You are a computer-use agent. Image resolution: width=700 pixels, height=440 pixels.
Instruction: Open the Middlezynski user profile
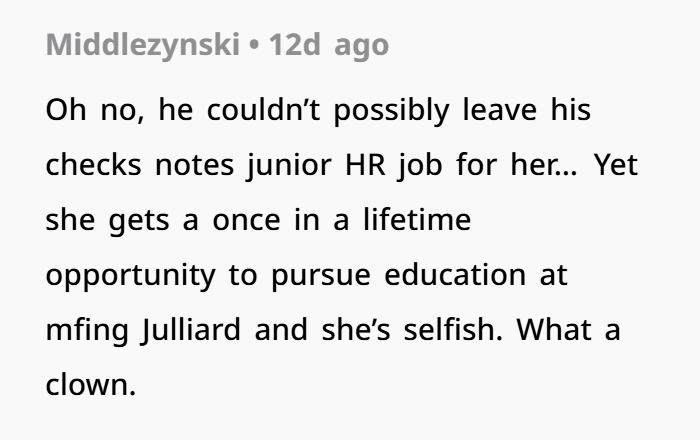(142, 46)
